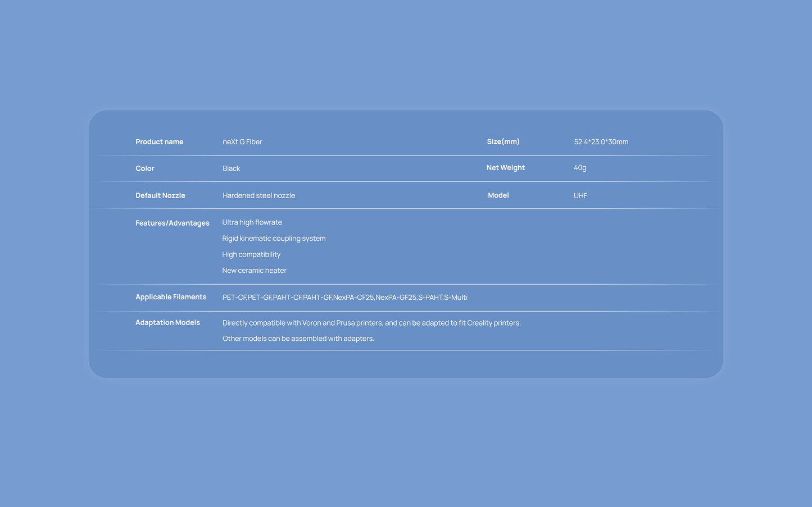This screenshot has width=812, height=507.
Task: Click the "UHF" model value
Action: 580,196
